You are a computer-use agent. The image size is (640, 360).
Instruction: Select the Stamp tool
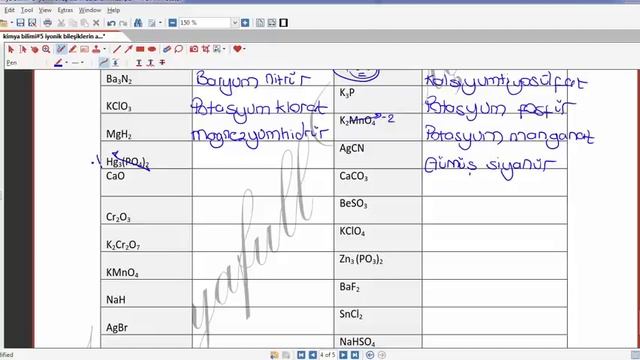(x=96, y=49)
